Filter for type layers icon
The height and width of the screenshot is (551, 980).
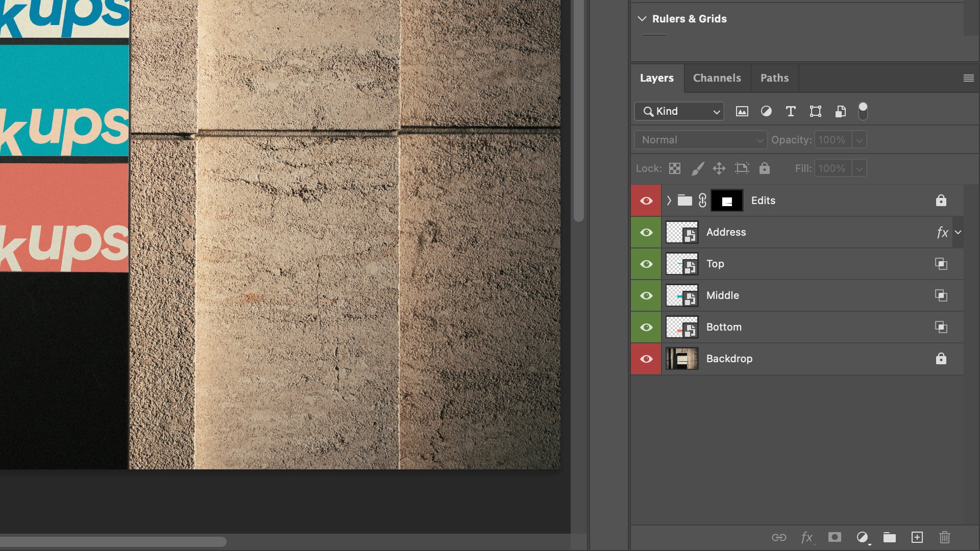[x=791, y=111]
